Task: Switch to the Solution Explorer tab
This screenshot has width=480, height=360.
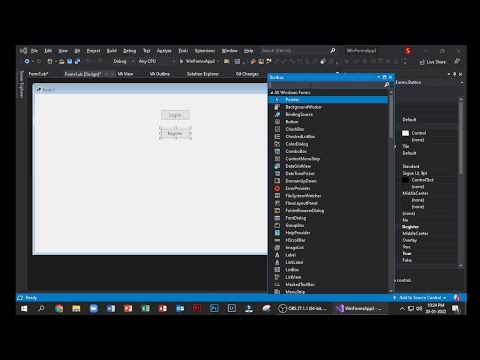Action: (203, 74)
